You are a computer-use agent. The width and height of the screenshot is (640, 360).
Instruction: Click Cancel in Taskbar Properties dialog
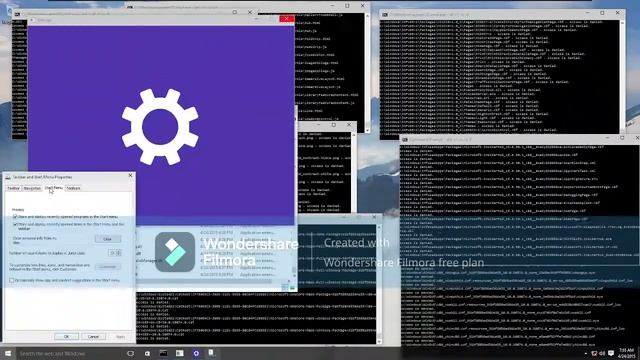pos(93,337)
